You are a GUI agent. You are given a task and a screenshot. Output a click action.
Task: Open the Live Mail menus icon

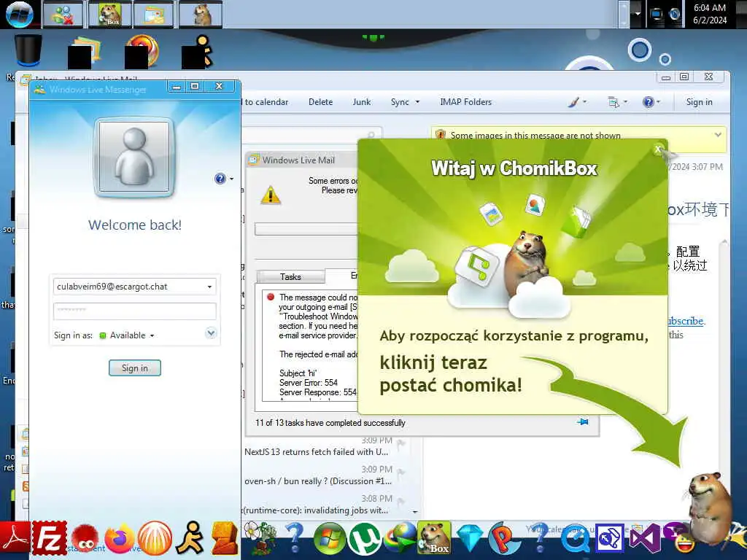click(617, 102)
